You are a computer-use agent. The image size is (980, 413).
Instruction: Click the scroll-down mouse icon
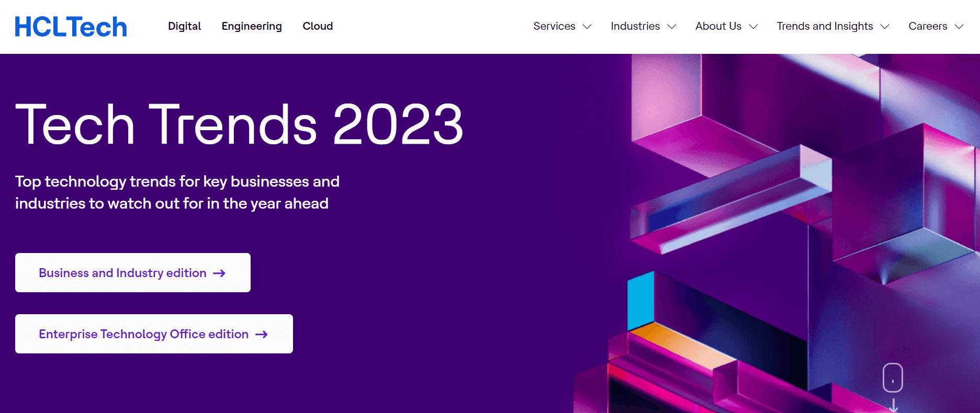[893, 377]
